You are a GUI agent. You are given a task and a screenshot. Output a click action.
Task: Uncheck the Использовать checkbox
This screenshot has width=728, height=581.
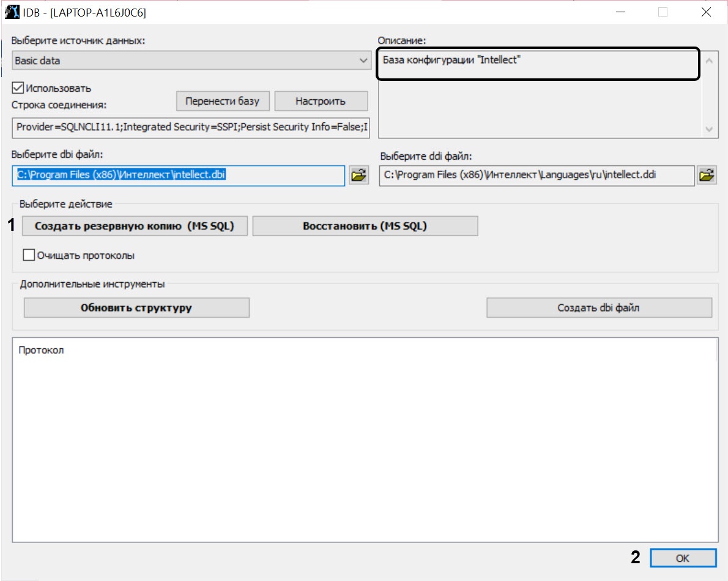point(18,88)
